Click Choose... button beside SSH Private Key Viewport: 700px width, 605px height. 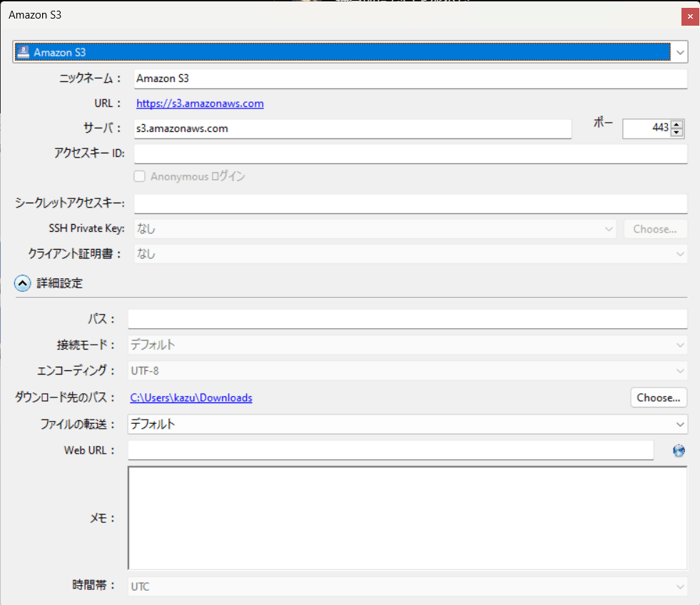click(x=655, y=229)
